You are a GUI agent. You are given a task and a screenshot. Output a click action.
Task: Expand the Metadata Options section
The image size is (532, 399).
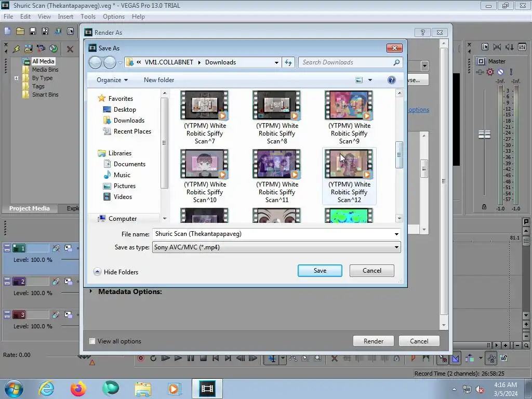[90, 291]
